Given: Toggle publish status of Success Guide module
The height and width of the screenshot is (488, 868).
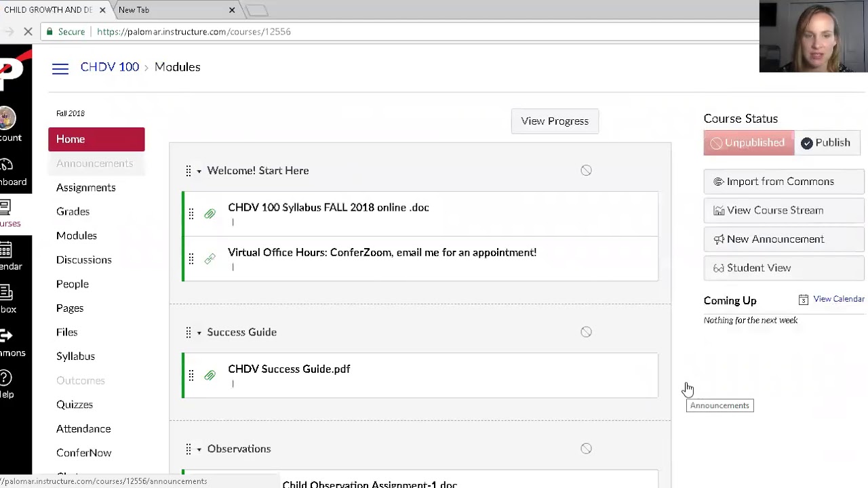Looking at the screenshot, I should (586, 332).
